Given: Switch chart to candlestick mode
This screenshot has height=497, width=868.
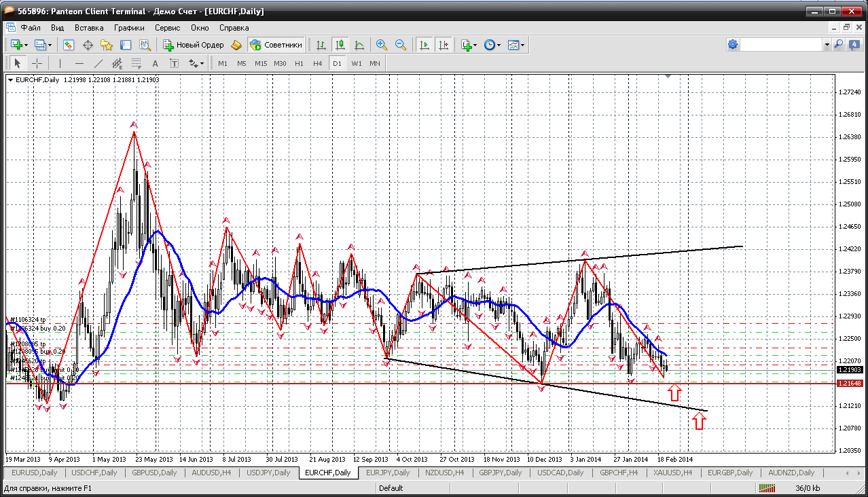Looking at the screenshot, I should pyautogui.click(x=340, y=45).
